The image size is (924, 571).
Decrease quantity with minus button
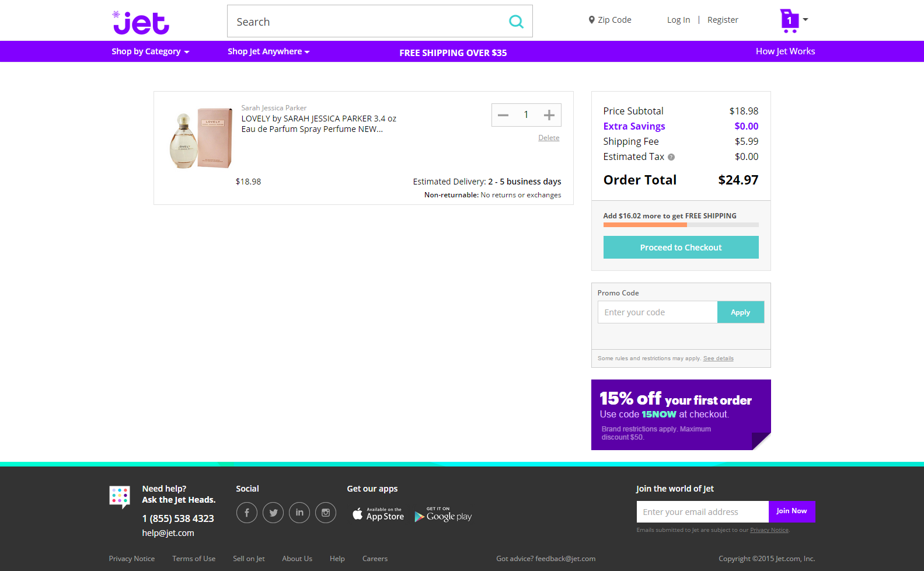pyautogui.click(x=503, y=115)
